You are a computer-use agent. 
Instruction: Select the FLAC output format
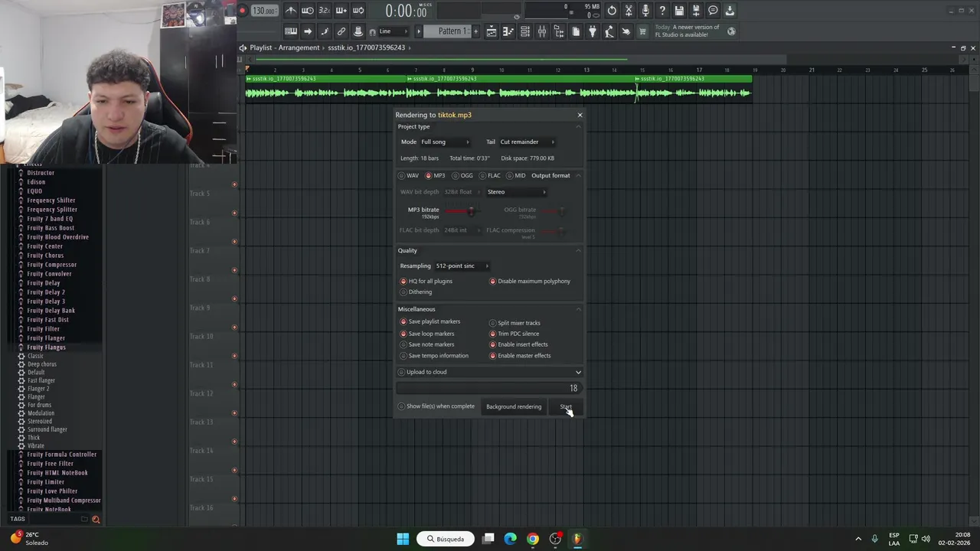pos(489,175)
